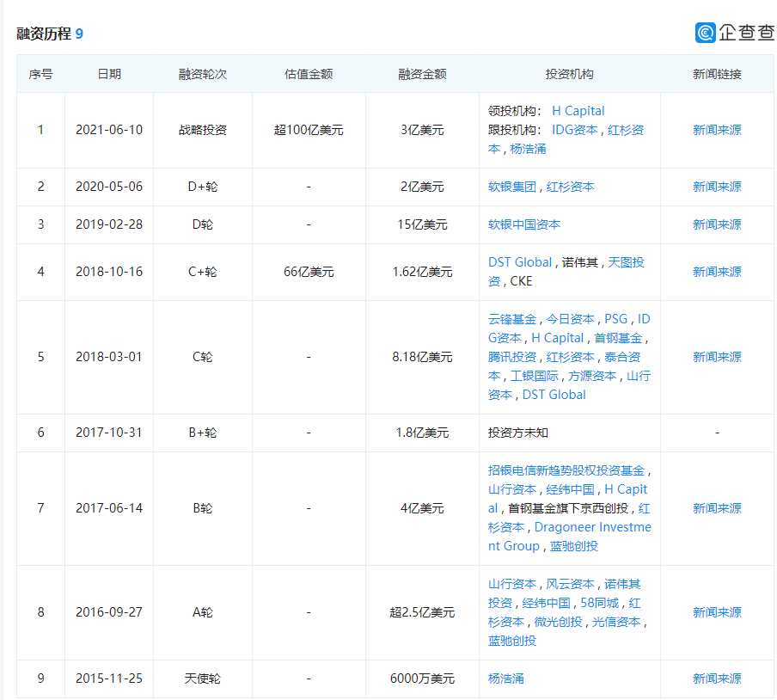Open 光信资本 investor link
The image size is (777, 700).
click(616, 622)
